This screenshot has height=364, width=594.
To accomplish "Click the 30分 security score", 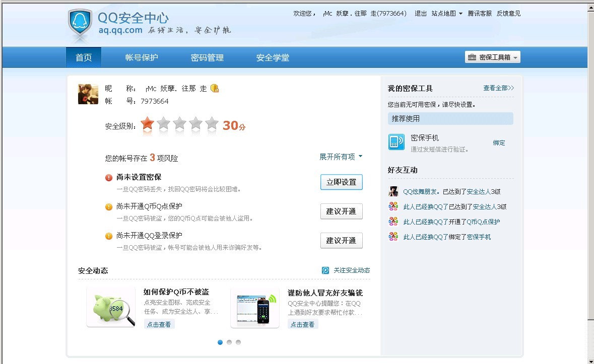I will coord(234,125).
